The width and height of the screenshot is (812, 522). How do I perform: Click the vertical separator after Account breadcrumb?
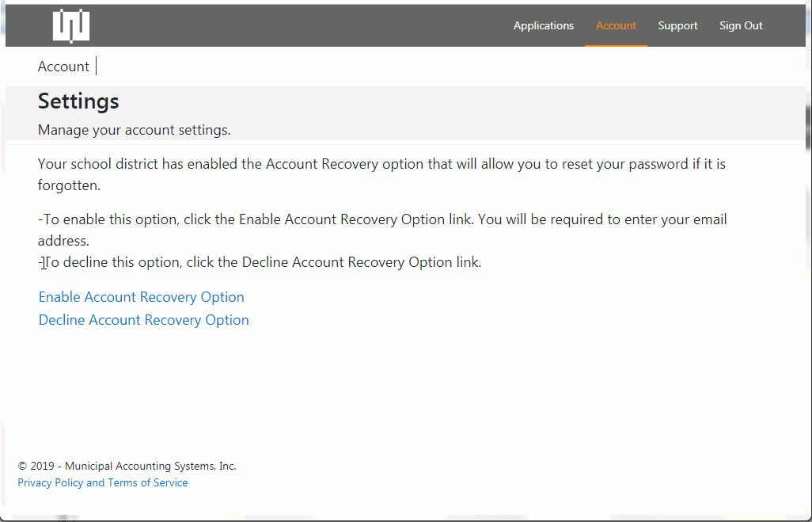97,67
